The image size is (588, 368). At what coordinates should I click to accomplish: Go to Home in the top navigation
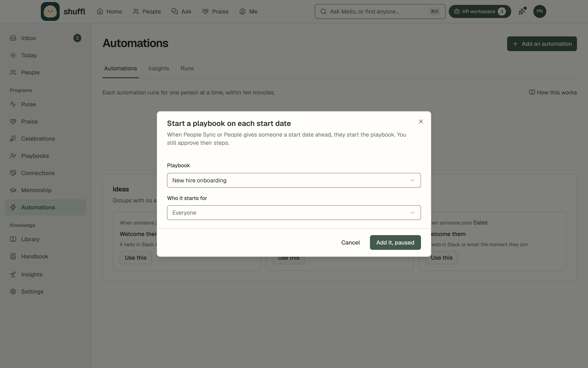point(109,11)
